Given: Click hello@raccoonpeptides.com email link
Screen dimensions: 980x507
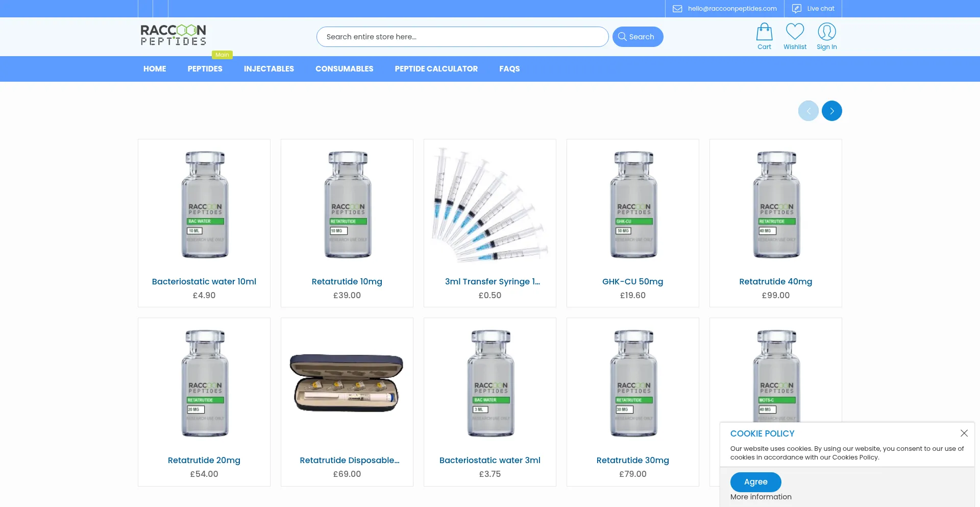Looking at the screenshot, I should [732, 9].
